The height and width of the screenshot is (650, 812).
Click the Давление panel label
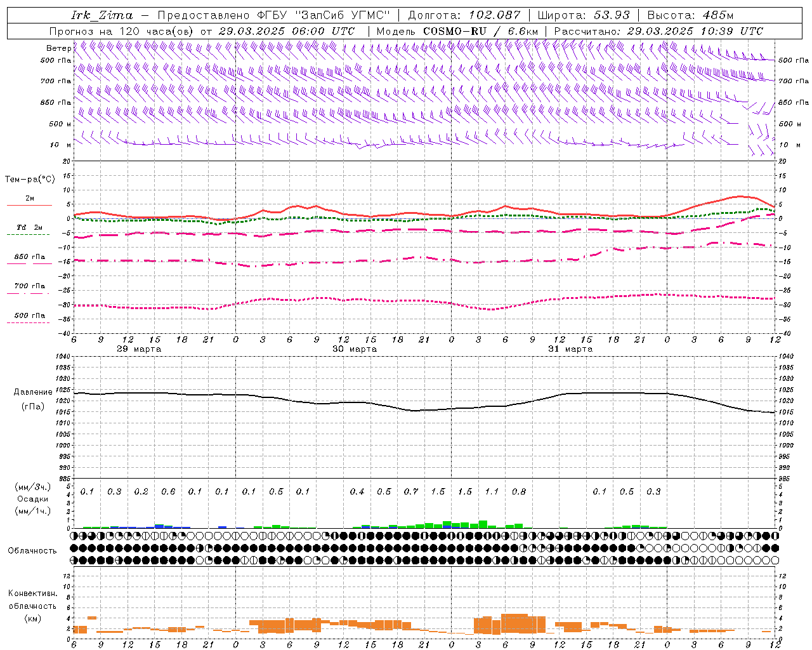33,392
